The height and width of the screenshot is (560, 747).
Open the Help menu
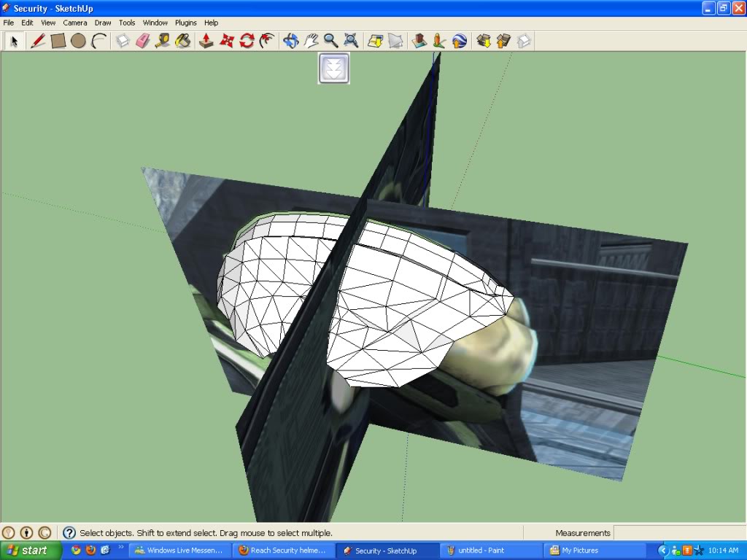tap(211, 23)
